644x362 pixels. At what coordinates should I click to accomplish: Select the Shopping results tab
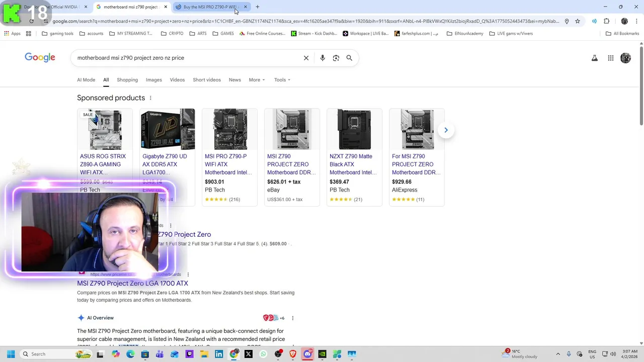click(127, 80)
